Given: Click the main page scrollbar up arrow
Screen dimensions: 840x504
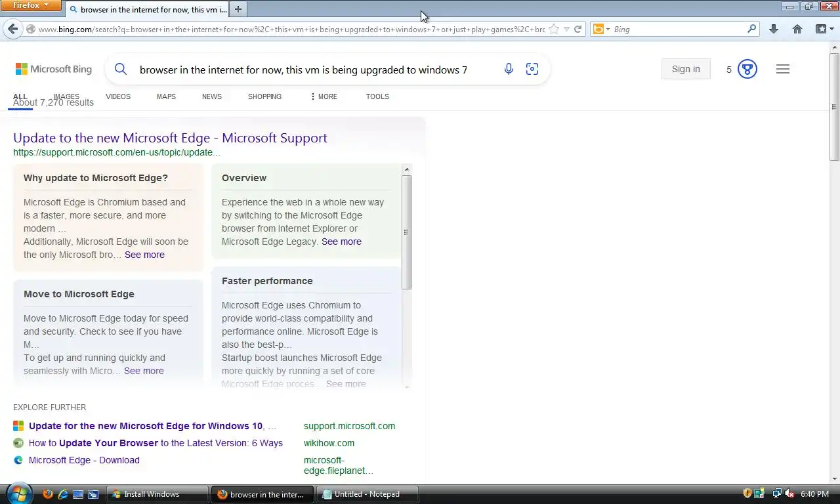Looking at the screenshot, I should point(834,47).
